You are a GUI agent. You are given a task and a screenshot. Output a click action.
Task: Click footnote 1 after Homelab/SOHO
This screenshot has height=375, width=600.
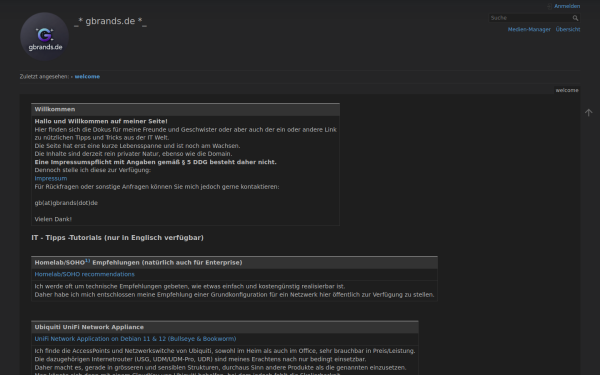tap(88, 261)
